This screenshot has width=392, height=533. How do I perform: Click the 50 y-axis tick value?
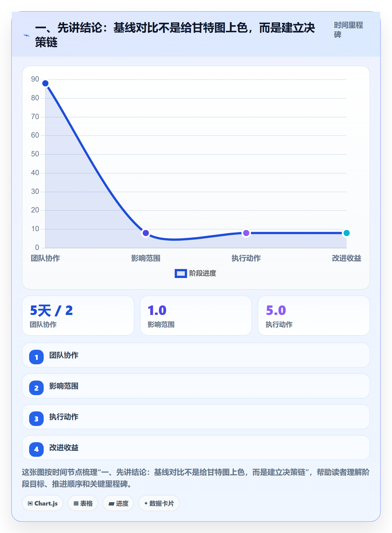(x=35, y=154)
